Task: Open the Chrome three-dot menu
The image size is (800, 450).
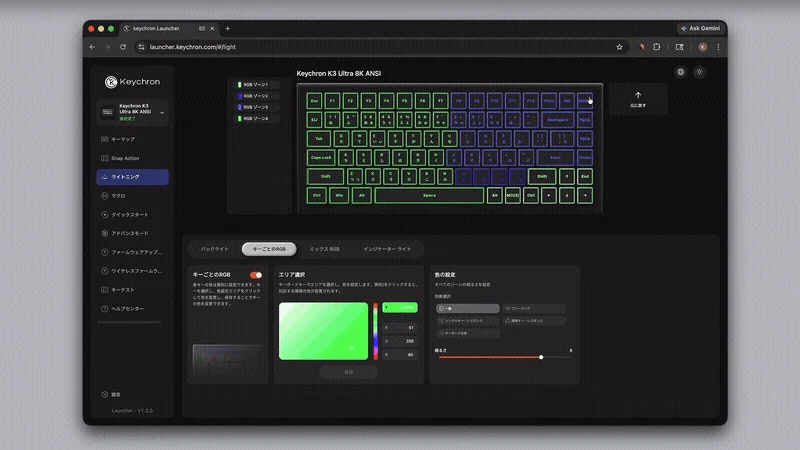Action: pyautogui.click(x=718, y=47)
